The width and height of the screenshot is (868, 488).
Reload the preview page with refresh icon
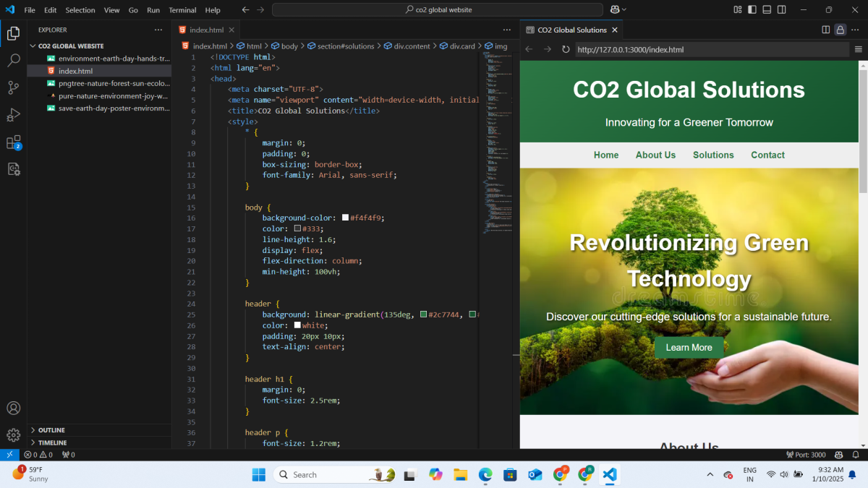(x=566, y=49)
